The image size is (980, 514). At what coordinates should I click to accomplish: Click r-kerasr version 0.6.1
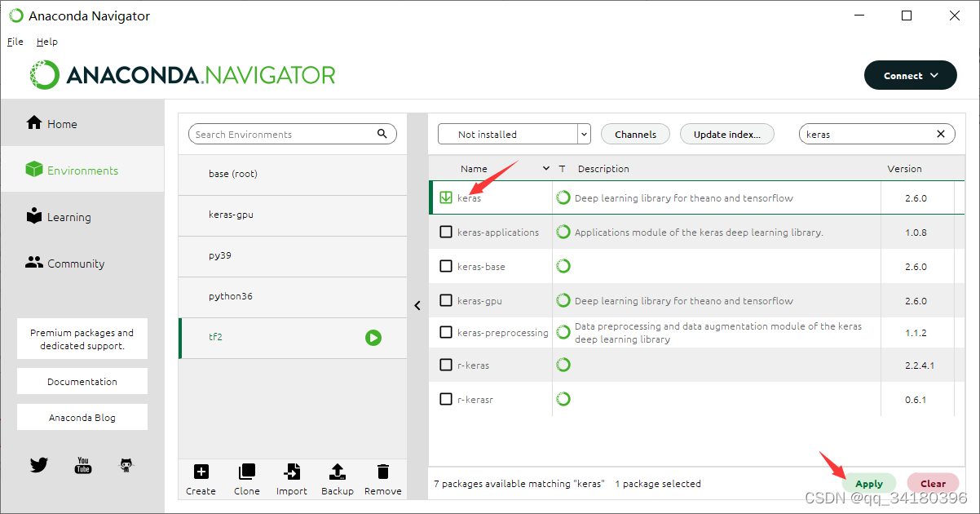click(916, 400)
